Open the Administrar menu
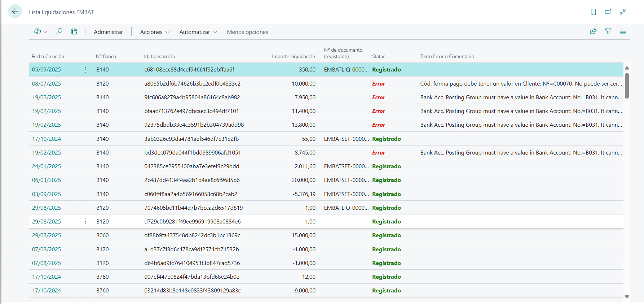The width and height of the screenshot is (644, 304). coord(108,32)
